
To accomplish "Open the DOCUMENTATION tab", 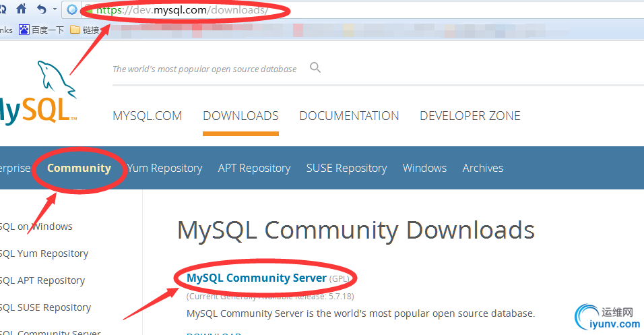I will click(x=349, y=116).
